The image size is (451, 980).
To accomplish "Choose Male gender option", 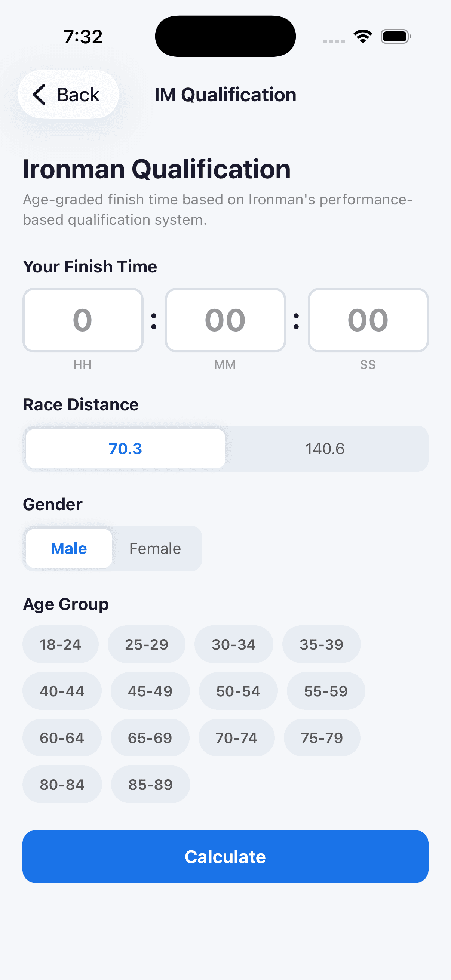I will 69,548.
